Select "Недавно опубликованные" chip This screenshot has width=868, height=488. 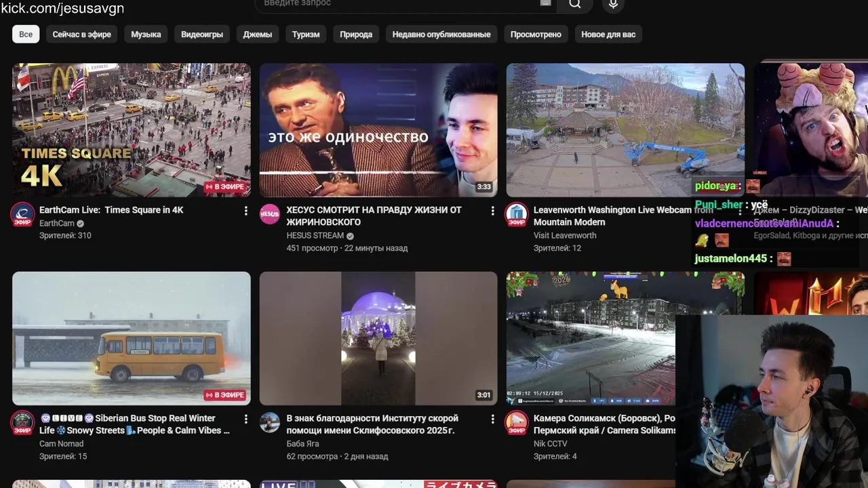[441, 34]
